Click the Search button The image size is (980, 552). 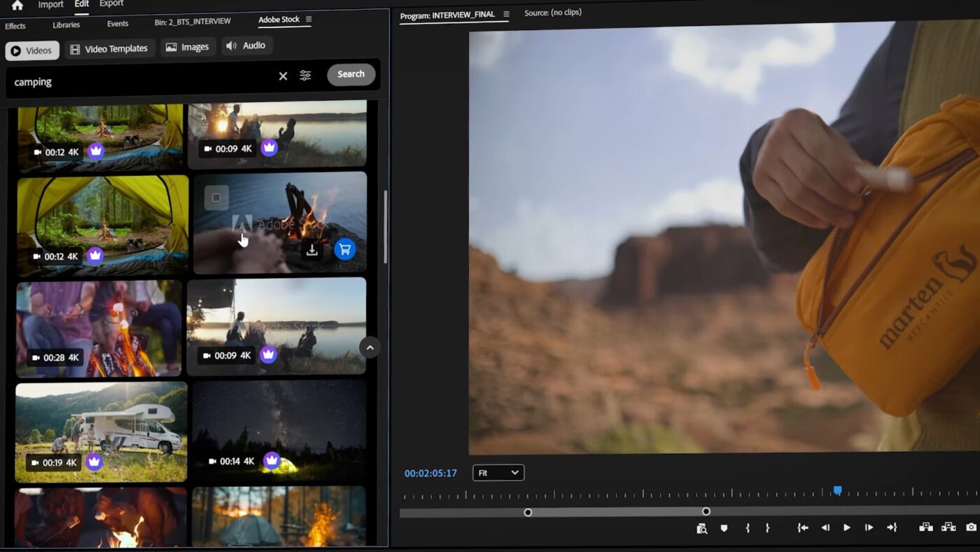(351, 74)
